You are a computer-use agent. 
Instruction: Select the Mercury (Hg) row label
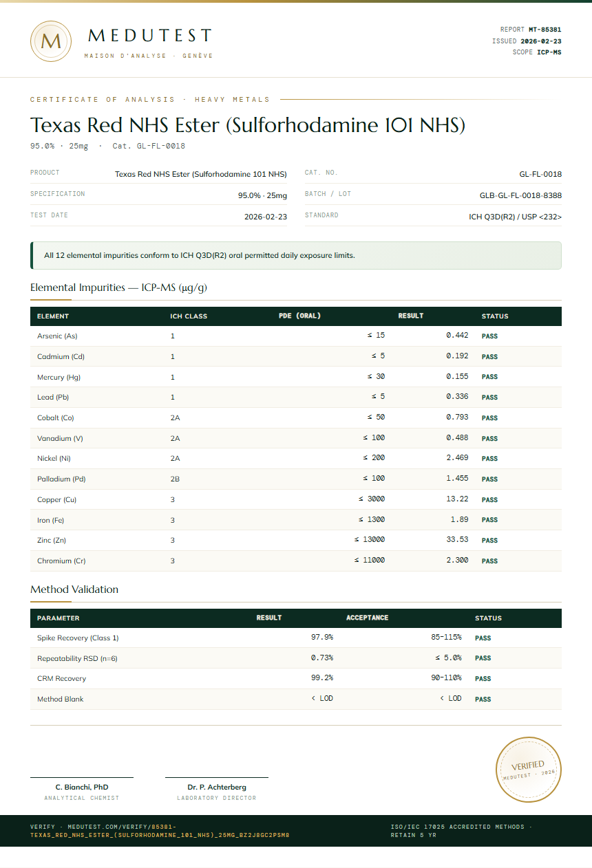[59, 377]
